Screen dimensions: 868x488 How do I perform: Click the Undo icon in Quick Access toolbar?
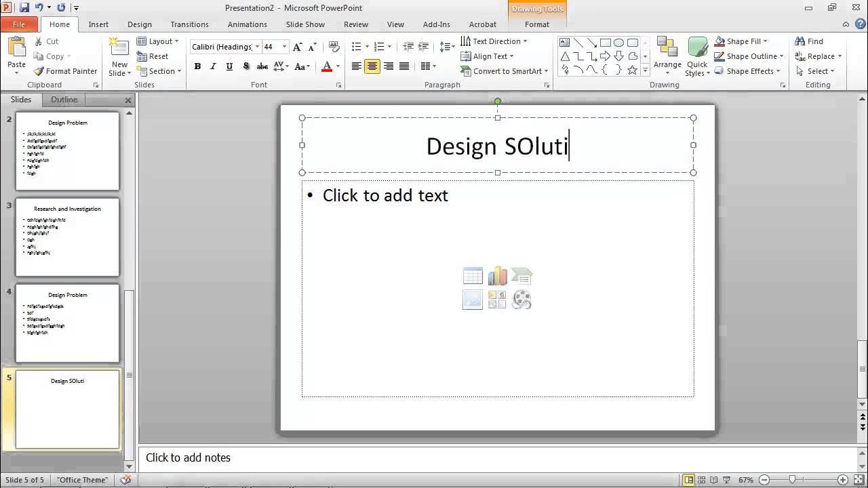(39, 8)
